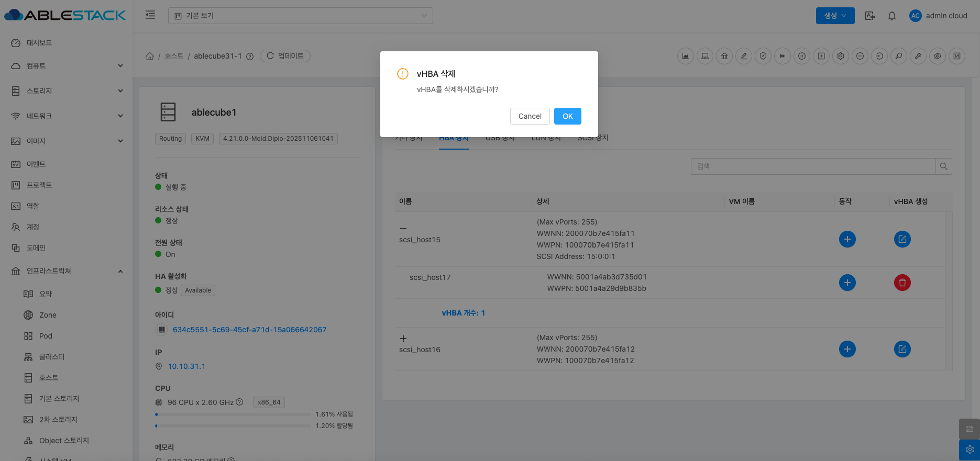This screenshot has width=980, height=461.
Task: Toggle the crossed-eye icon in host toolbar
Action: click(938, 56)
